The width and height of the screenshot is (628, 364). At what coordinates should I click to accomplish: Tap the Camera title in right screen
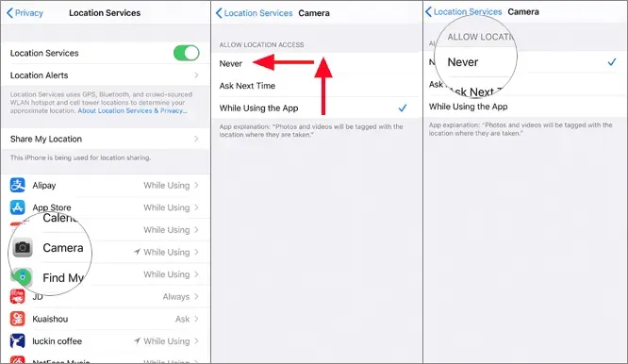(x=523, y=11)
